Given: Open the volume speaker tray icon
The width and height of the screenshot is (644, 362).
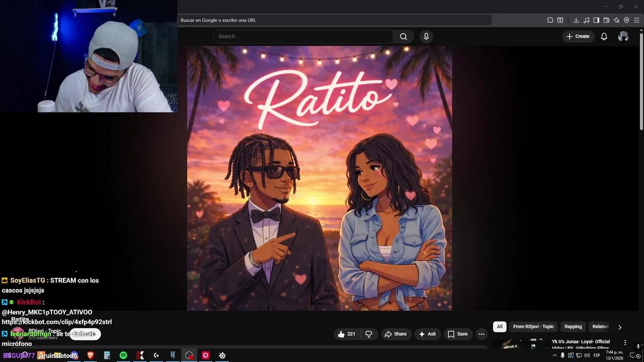Looking at the screenshot, I should tap(587, 355).
